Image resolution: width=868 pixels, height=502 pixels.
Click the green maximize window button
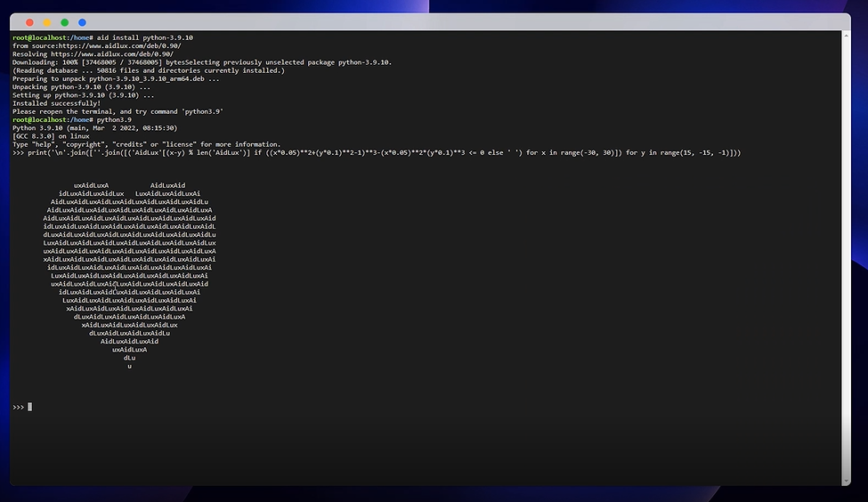pos(65,22)
